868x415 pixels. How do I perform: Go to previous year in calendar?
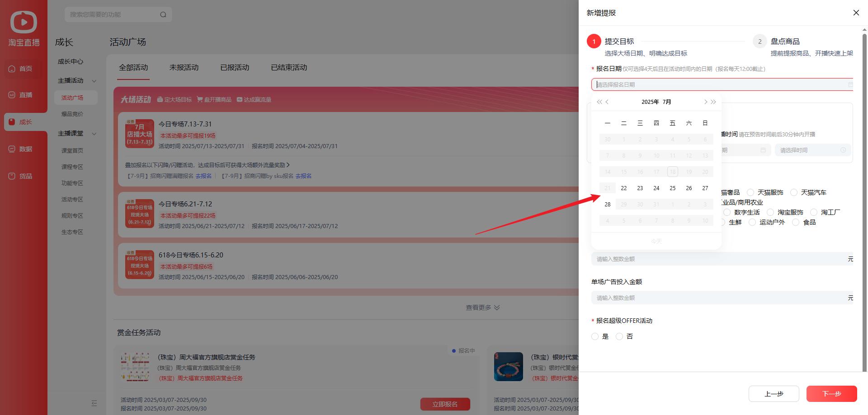(x=599, y=102)
